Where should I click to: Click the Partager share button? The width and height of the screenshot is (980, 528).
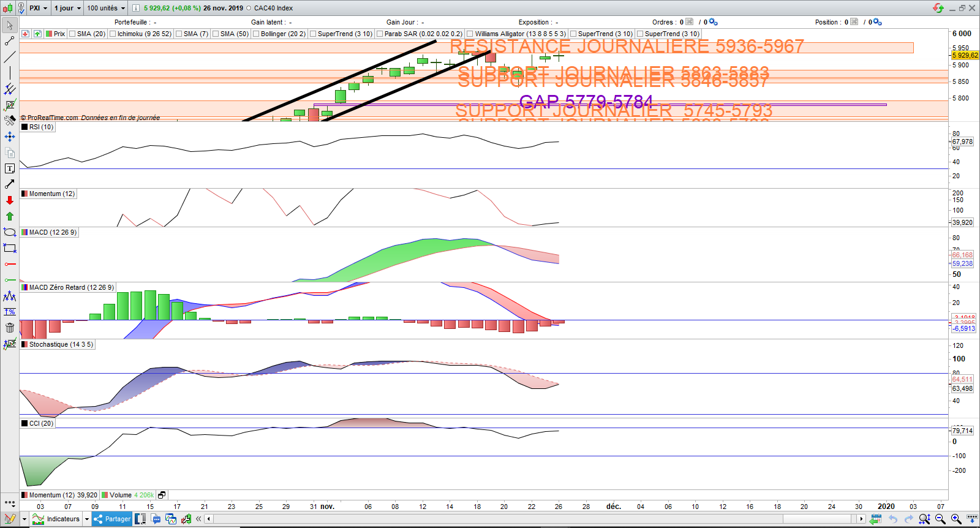coord(112,519)
